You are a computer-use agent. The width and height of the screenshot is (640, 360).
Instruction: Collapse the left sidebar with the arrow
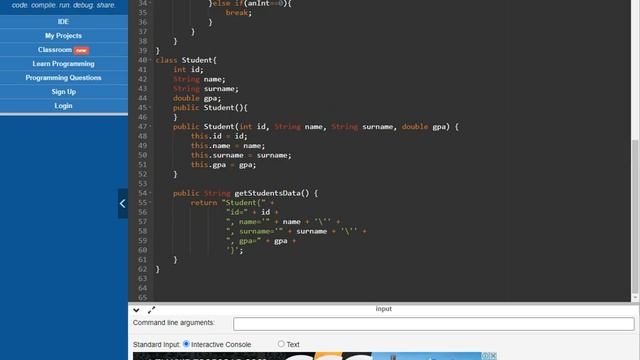pyautogui.click(x=123, y=203)
